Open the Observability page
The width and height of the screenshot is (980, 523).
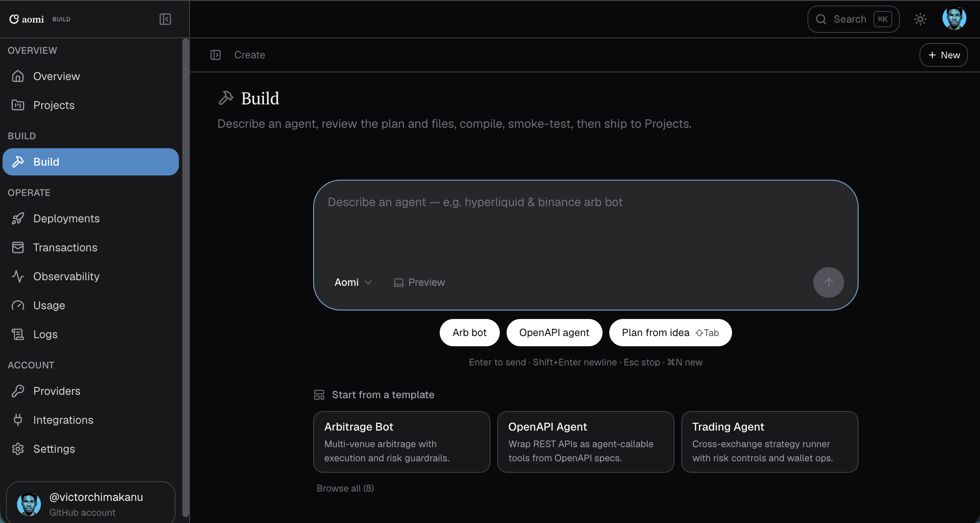(91, 276)
